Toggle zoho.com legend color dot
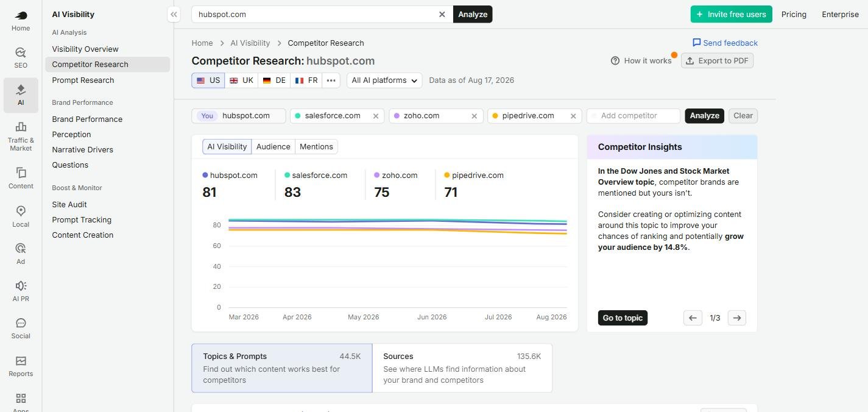Image resolution: width=868 pixels, height=412 pixels. [377, 176]
